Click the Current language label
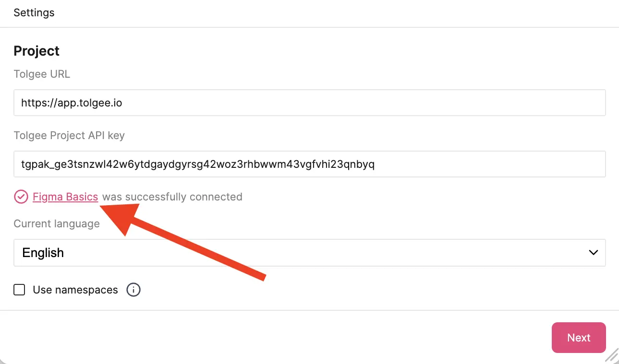619x364 pixels. (x=57, y=223)
